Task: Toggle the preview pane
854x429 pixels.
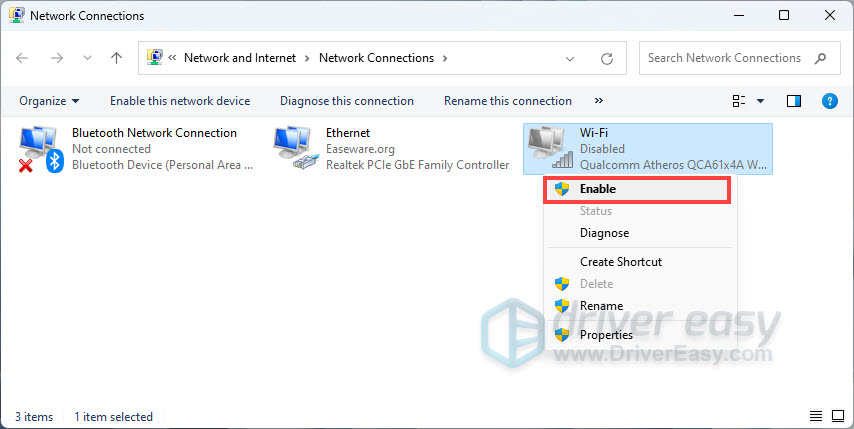Action: (x=794, y=101)
